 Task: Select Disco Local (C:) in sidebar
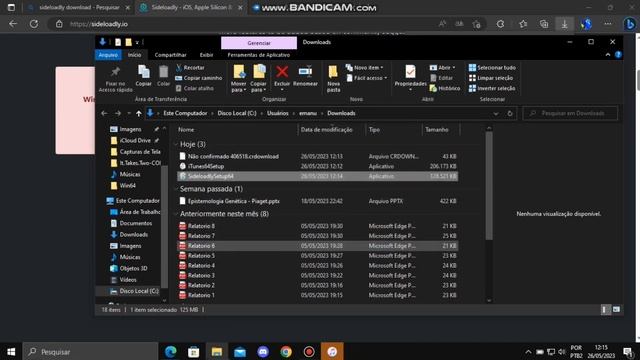coord(135,291)
